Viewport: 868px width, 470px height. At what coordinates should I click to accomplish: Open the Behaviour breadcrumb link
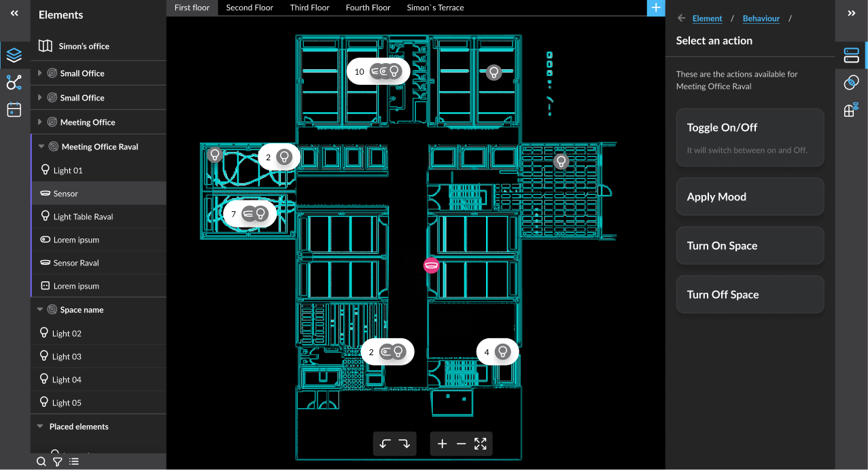(761, 18)
